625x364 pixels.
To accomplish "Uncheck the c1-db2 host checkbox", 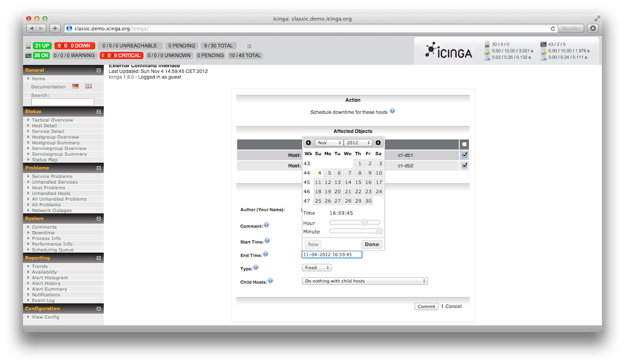I will 465,166.
